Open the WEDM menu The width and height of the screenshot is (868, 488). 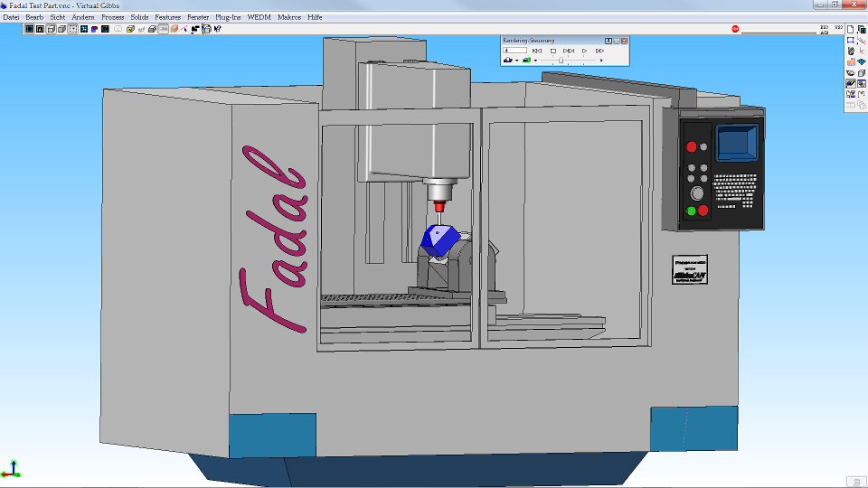[x=259, y=17]
